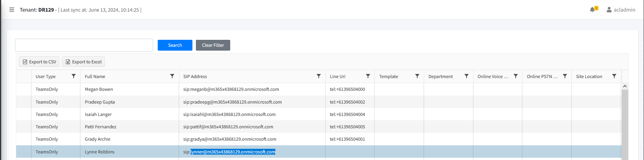
Task: Open the acladmin user account menu
Action: click(620, 10)
